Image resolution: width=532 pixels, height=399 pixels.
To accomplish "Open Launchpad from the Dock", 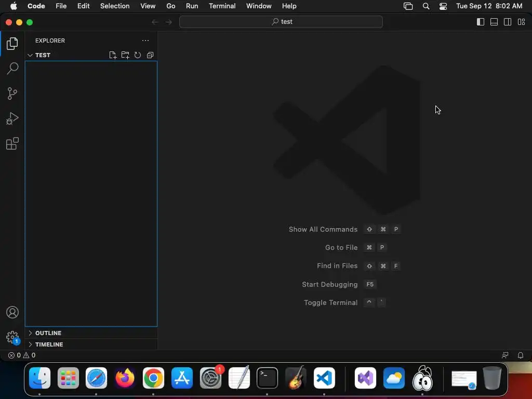I will click(x=68, y=378).
